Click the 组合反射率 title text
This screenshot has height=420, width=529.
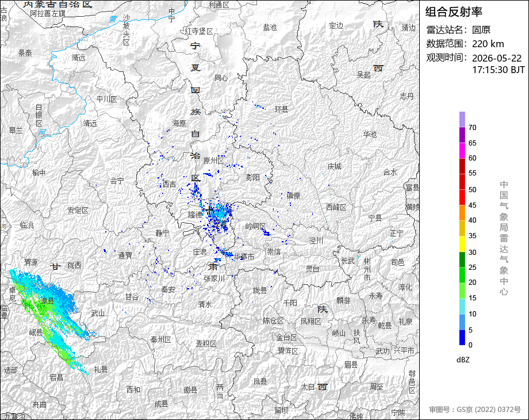coord(454,12)
